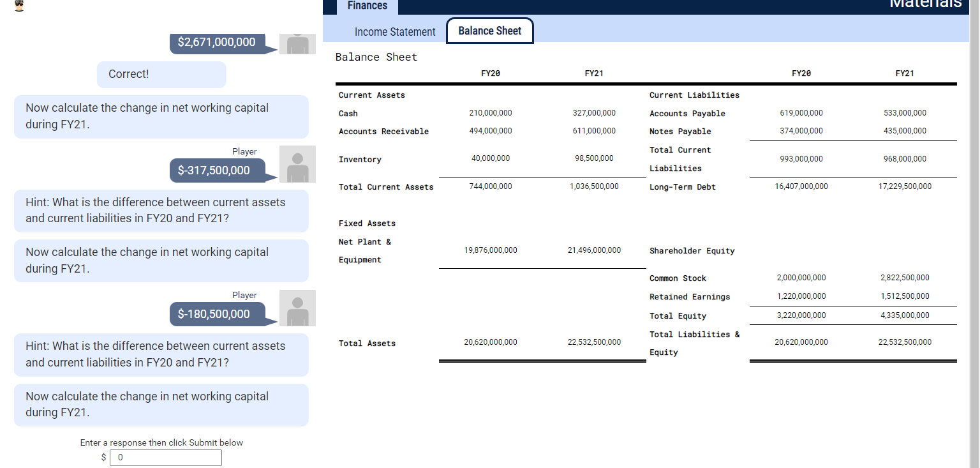Select the Total Equity FY21 value of 4,335,000,000
This screenshot has width=980, height=468.
point(905,315)
